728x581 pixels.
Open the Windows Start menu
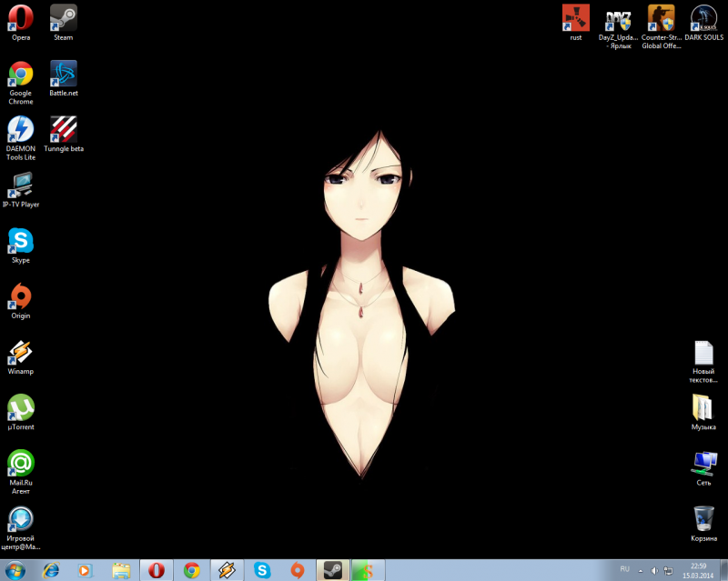(x=15, y=570)
